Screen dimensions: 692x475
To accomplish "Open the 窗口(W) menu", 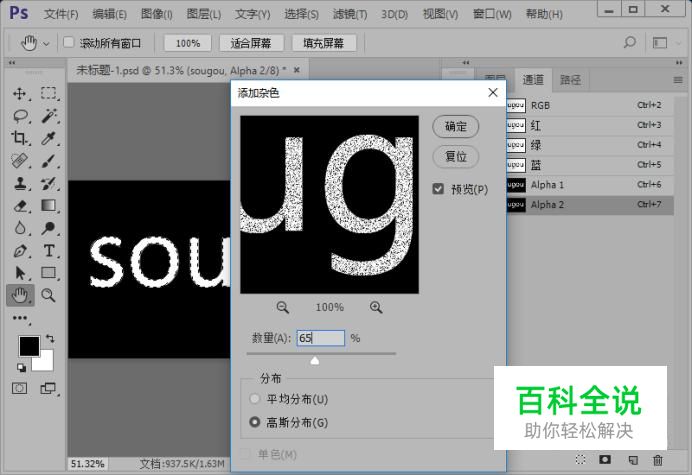I will coord(492,14).
